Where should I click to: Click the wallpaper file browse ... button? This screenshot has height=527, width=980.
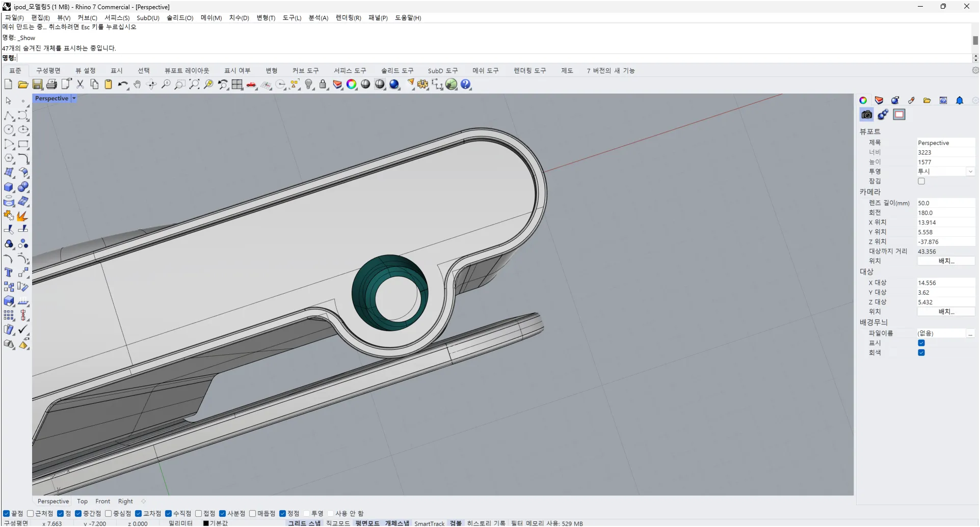click(970, 334)
